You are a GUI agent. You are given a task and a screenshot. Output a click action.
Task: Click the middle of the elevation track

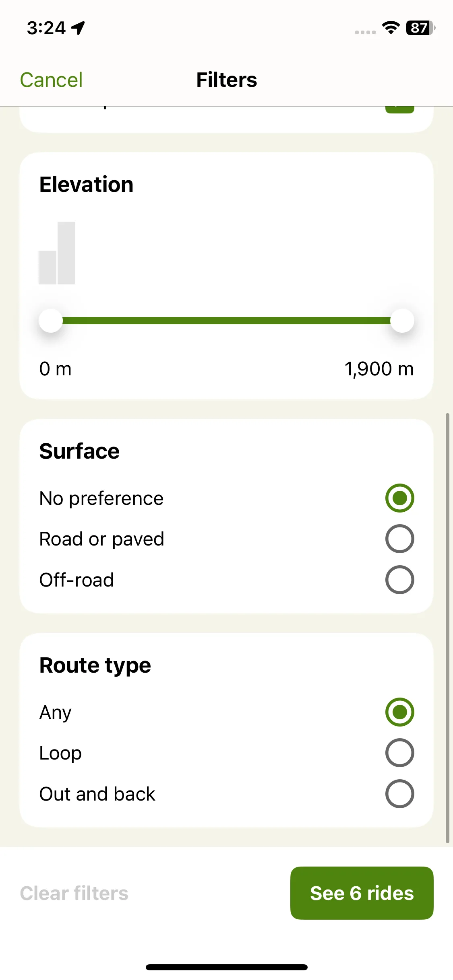click(226, 321)
